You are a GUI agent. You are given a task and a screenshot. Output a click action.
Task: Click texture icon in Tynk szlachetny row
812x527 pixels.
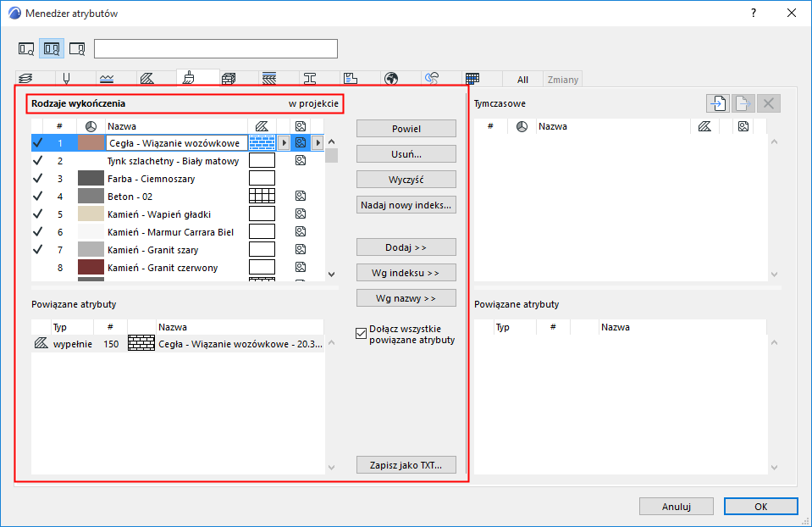(x=301, y=161)
